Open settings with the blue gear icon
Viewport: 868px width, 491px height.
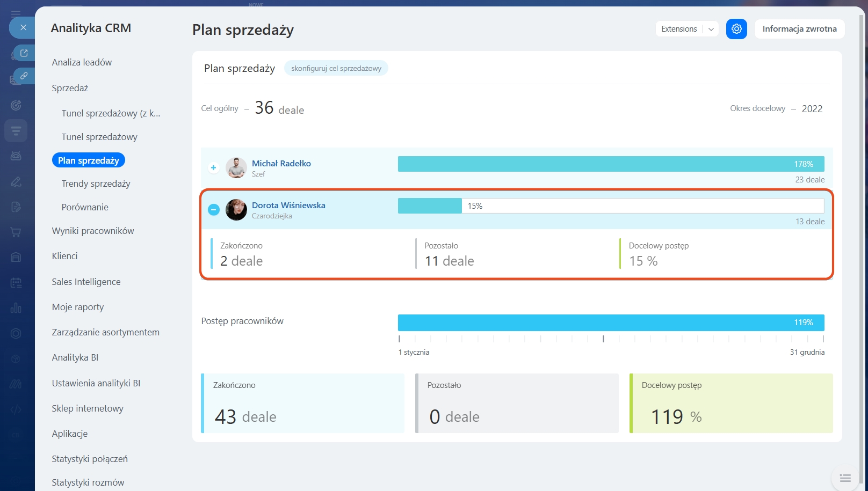pos(736,29)
